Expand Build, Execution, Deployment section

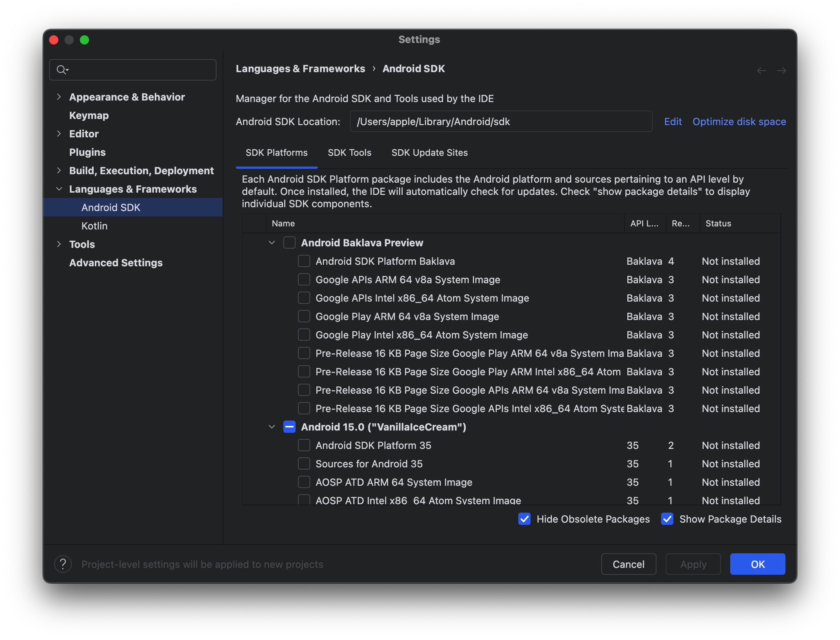(59, 171)
